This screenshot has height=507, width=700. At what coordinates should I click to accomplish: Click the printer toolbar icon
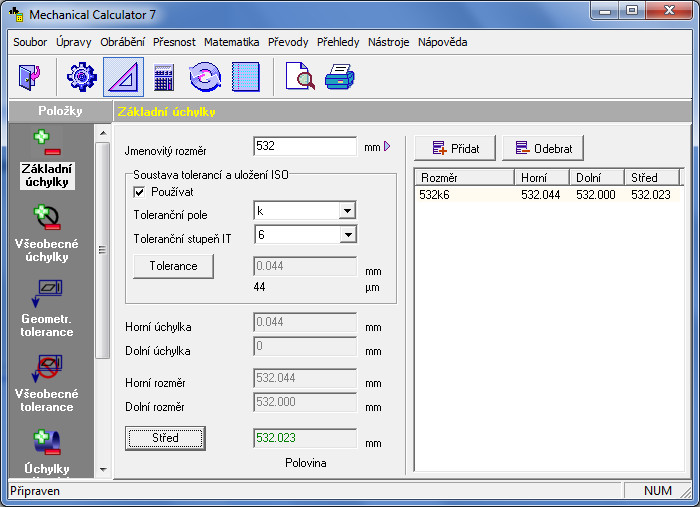(x=339, y=77)
